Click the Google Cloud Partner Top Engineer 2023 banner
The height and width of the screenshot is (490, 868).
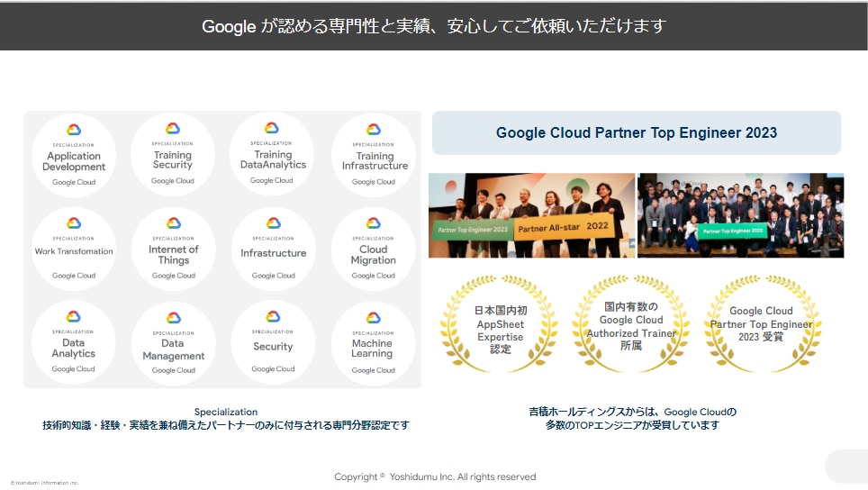(x=637, y=133)
